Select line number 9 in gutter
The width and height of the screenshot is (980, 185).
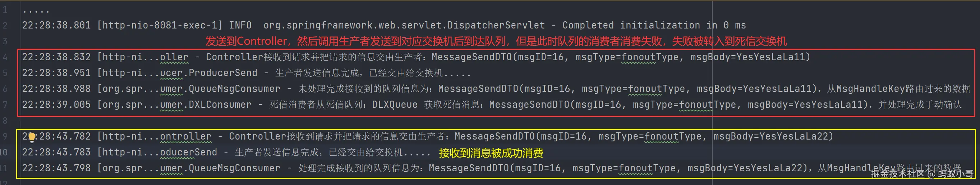tap(5, 137)
